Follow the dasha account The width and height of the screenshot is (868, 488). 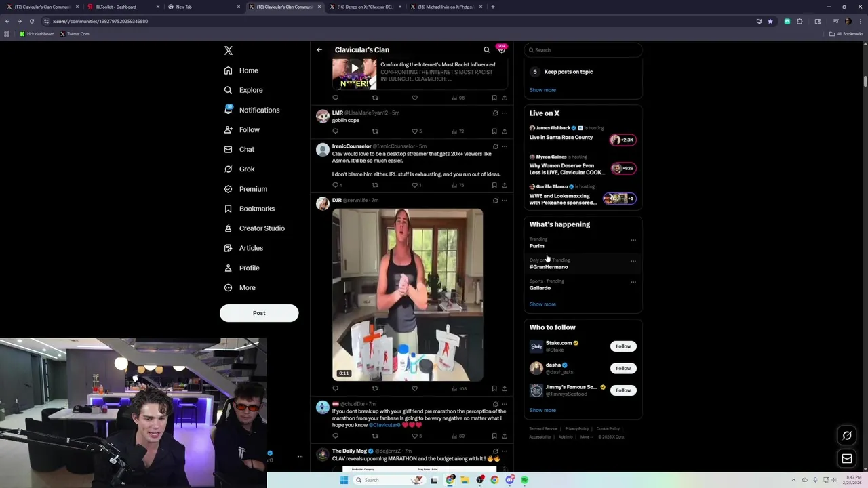[623, 368]
